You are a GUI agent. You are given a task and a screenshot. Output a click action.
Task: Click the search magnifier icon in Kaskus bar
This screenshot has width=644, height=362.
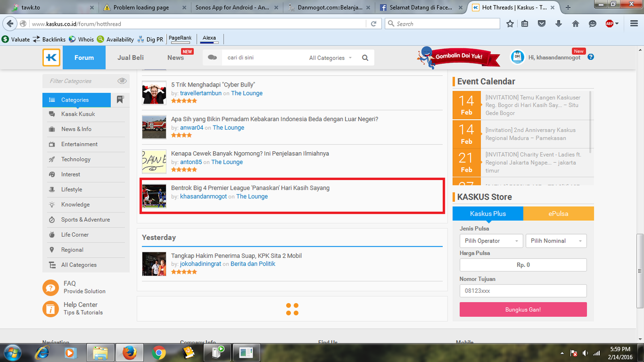coord(365,58)
